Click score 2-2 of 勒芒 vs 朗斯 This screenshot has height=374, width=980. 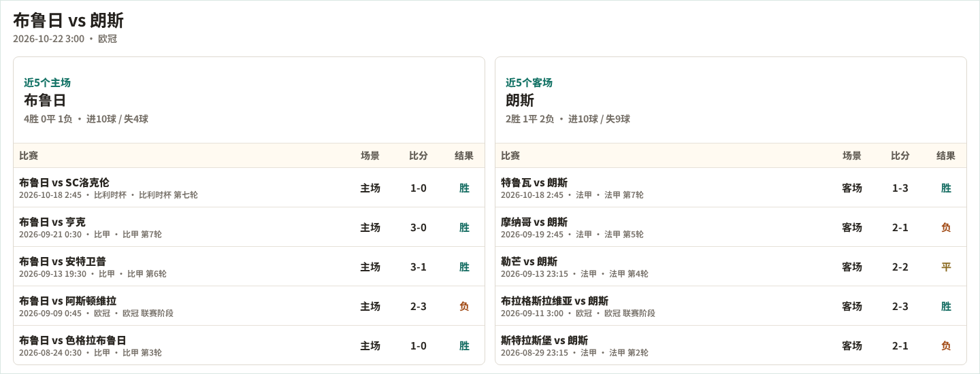coord(900,267)
